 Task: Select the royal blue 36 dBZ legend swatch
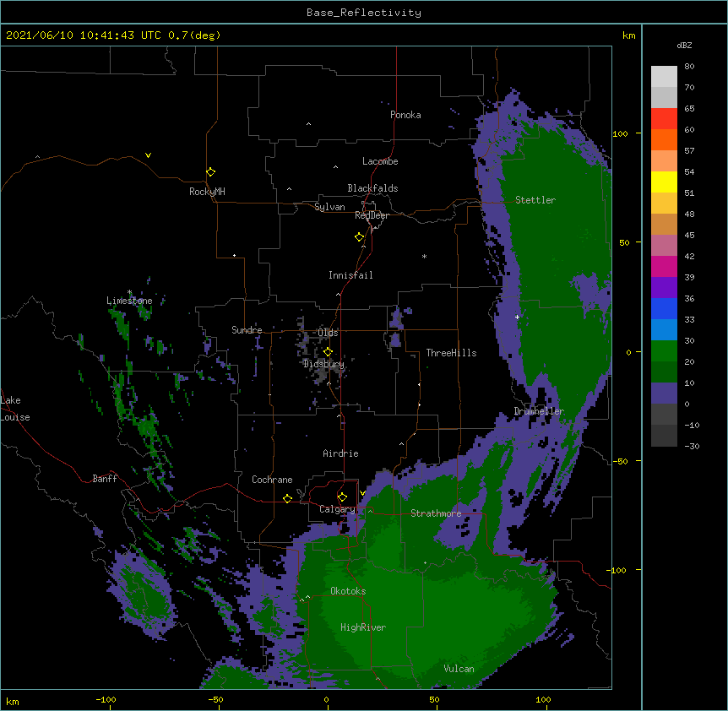point(664,308)
